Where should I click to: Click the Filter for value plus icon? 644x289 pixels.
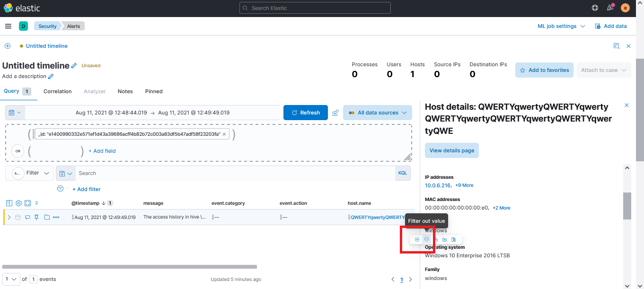click(x=417, y=239)
